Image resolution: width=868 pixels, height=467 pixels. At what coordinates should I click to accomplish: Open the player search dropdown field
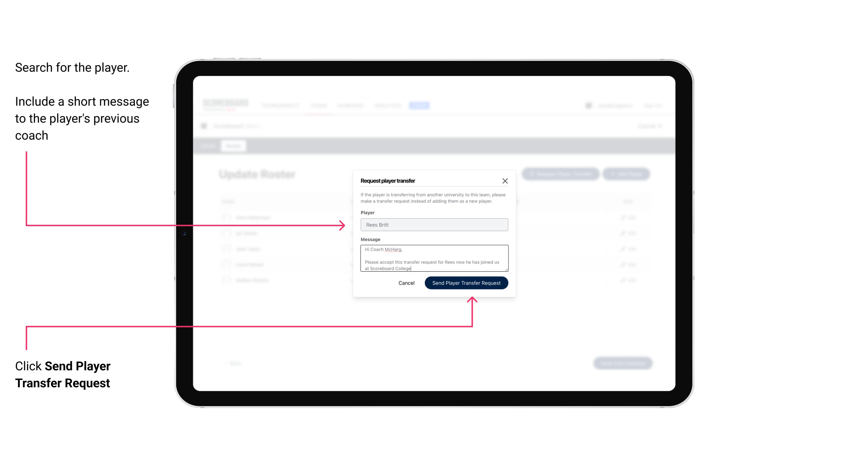(434, 225)
